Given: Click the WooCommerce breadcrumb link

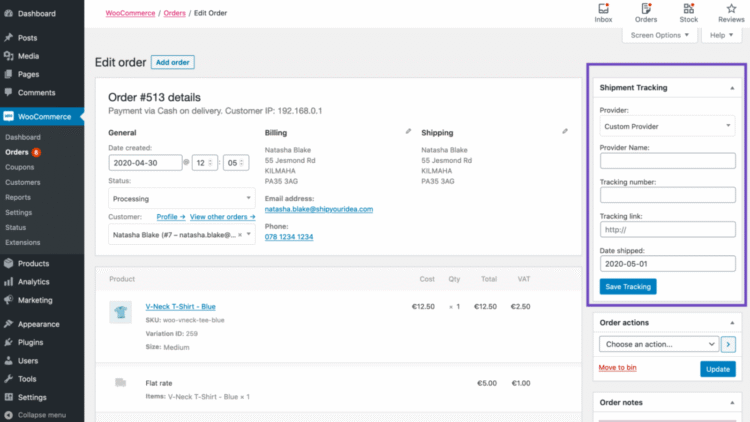Looking at the screenshot, I should 130,13.
